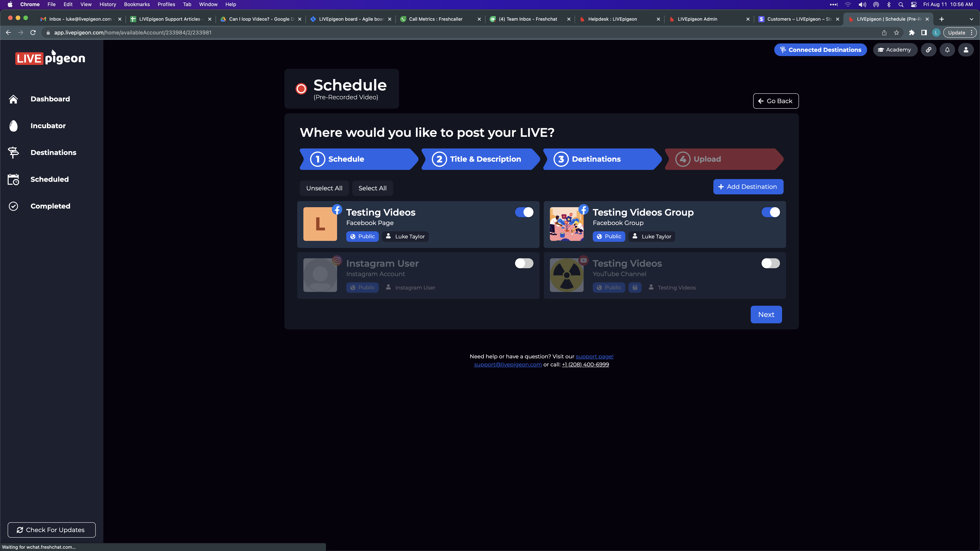
Task: Open the notifications bell
Action: (x=947, y=50)
